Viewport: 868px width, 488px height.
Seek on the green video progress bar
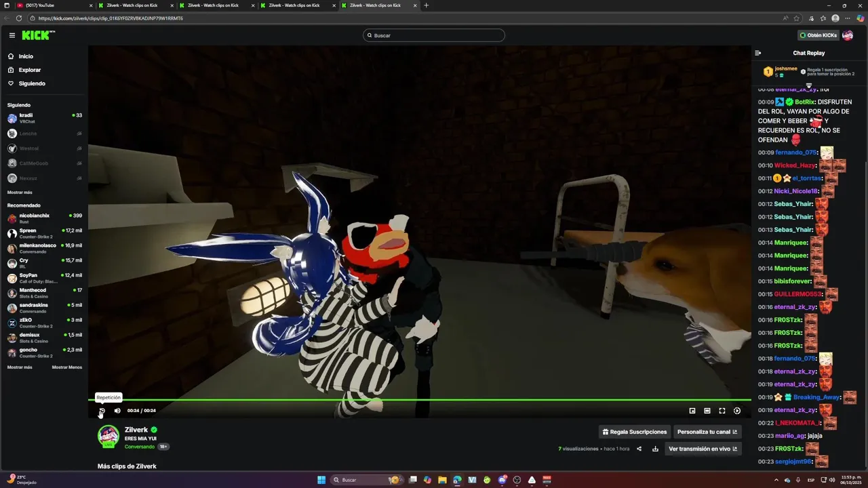[420, 400]
